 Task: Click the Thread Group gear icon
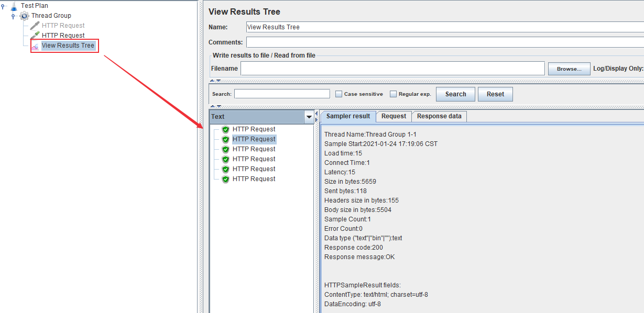(24, 16)
